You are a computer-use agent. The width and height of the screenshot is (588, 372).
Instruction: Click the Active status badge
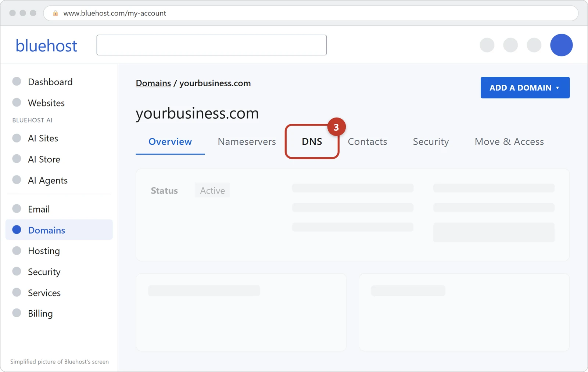pos(212,190)
